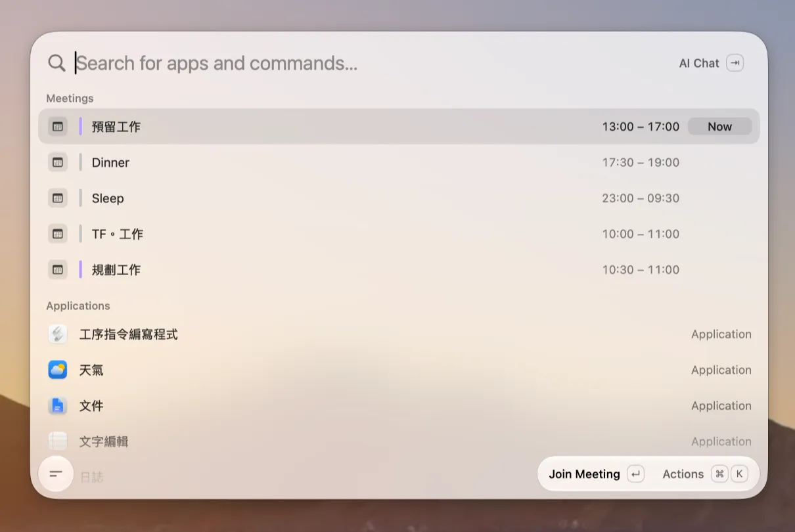Viewport: 795px width, 532px height.
Task: Select the TF。工作 meeting title
Action: [x=118, y=234]
